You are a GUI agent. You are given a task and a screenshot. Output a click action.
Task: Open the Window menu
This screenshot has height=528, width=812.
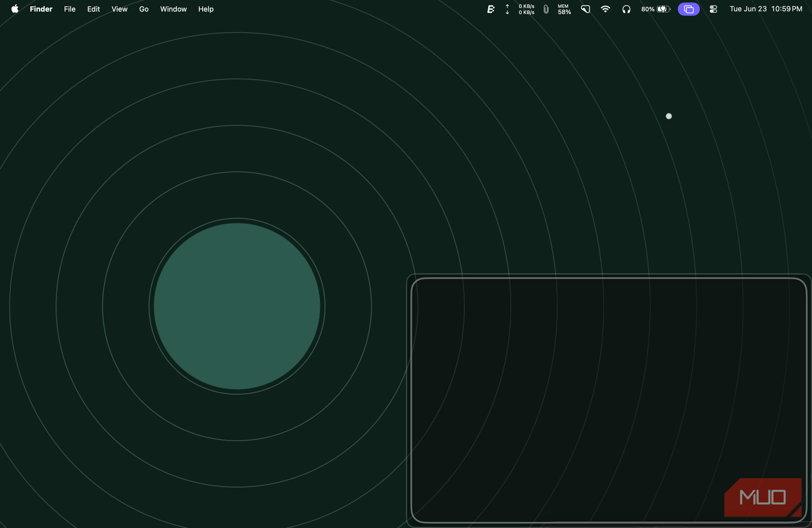pyautogui.click(x=173, y=9)
